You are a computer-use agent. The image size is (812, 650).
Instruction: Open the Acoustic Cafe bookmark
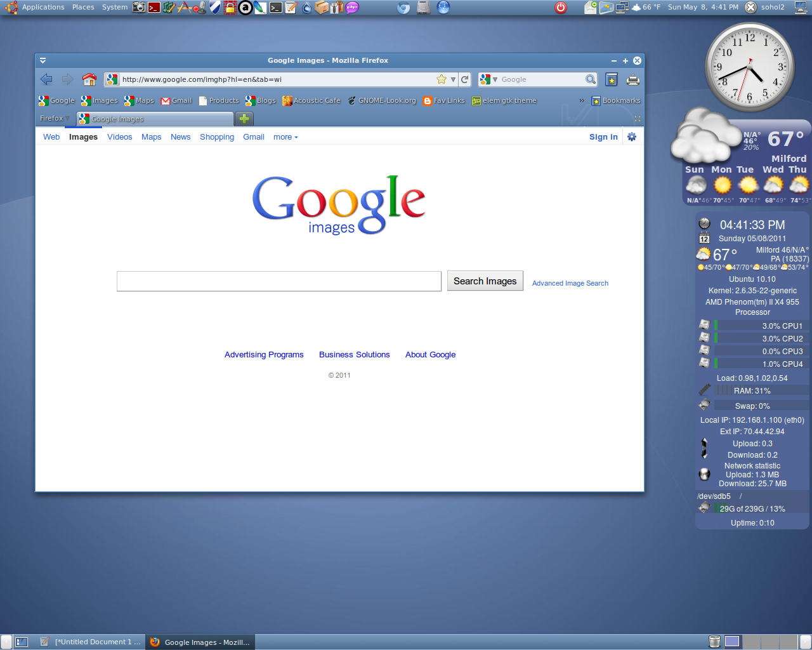[311, 100]
